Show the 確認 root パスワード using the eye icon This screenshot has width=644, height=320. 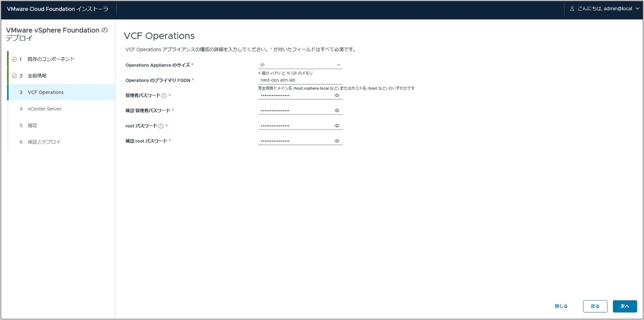(x=337, y=140)
